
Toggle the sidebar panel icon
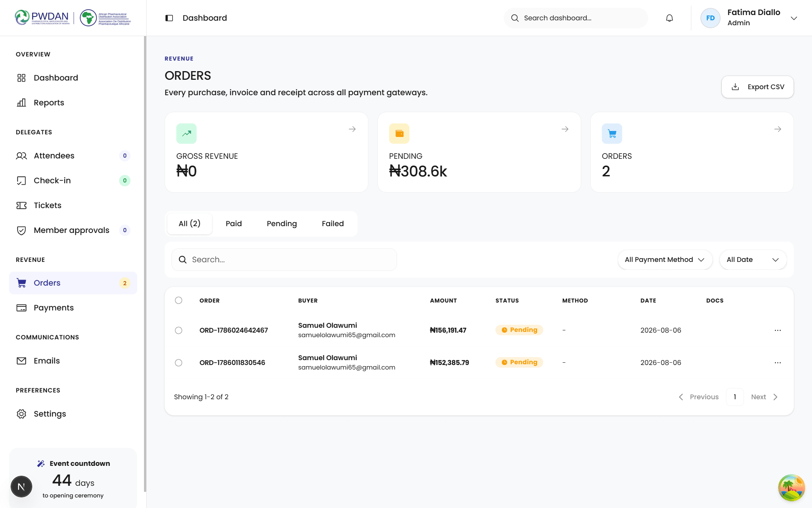pyautogui.click(x=169, y=18)
